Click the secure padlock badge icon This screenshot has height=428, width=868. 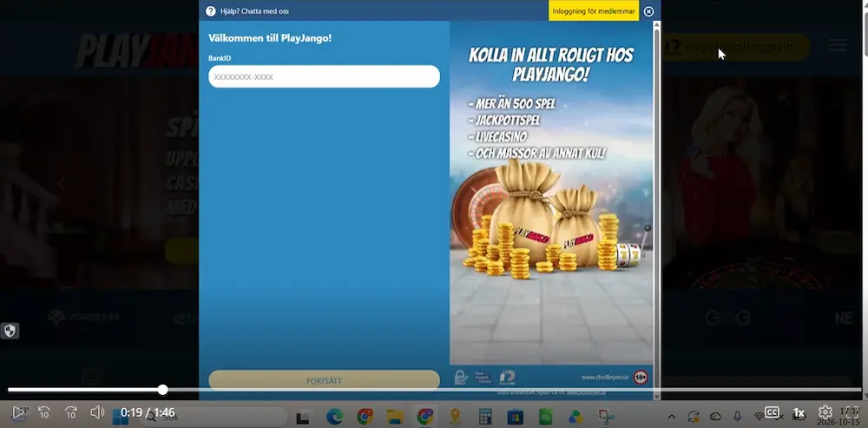(x=461, y=378)
